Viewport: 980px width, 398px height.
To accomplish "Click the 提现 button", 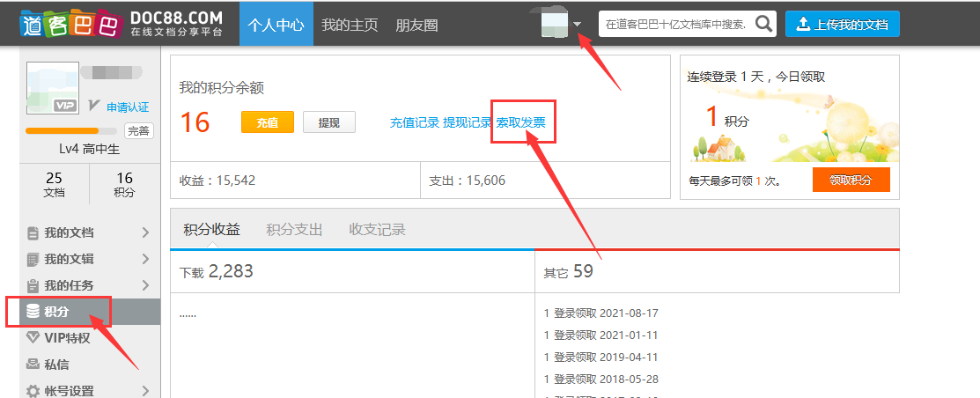I will pyautogui.click(x=328, y=122).
